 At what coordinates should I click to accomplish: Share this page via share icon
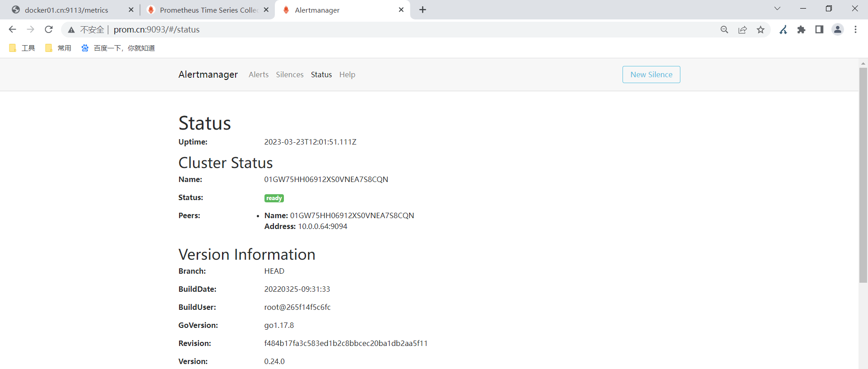(742, 30)
